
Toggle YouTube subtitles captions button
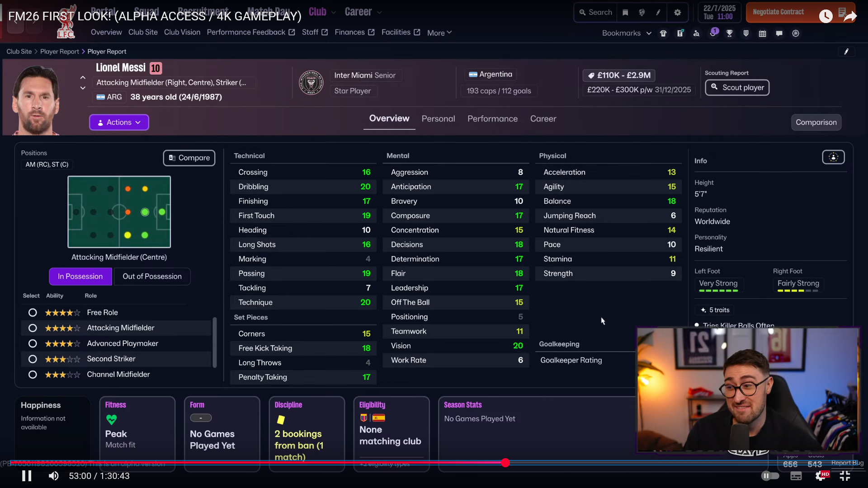click(796, 476)
